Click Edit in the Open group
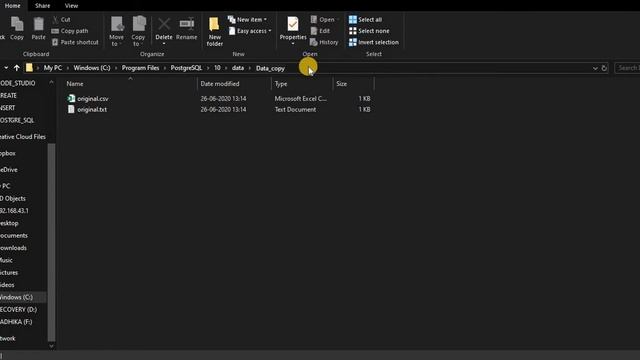 [x=320, y=31]
